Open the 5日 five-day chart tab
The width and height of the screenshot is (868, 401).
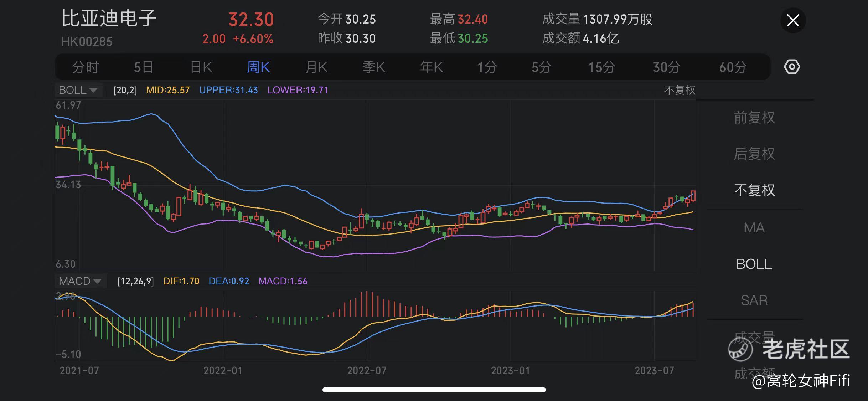[143, 67]
